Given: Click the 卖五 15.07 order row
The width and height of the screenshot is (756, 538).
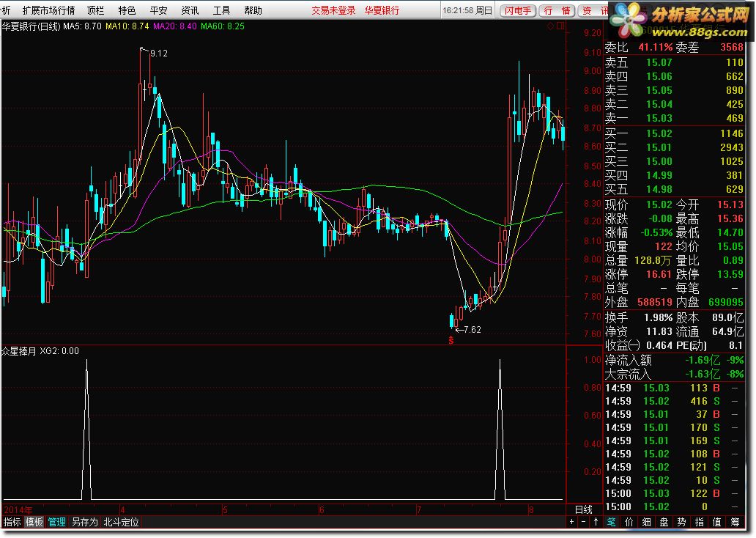Looking at the screenshot, I should click(x=675, y=62).
